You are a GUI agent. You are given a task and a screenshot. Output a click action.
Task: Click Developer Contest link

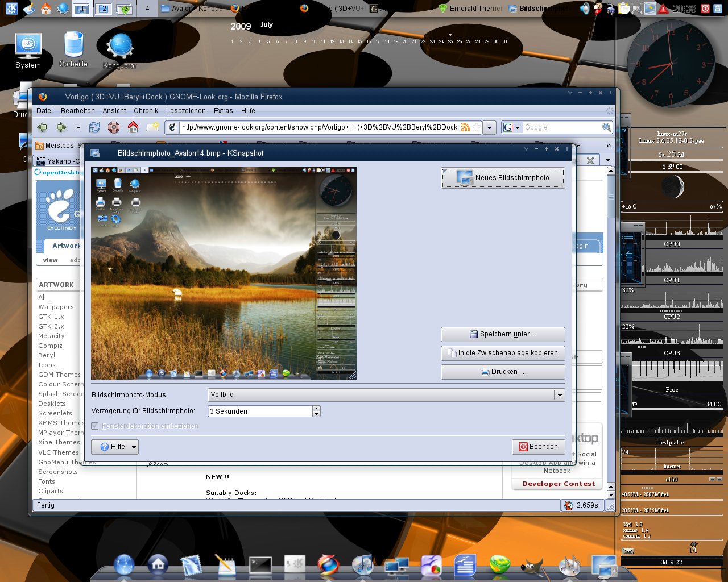pos(559,484)
